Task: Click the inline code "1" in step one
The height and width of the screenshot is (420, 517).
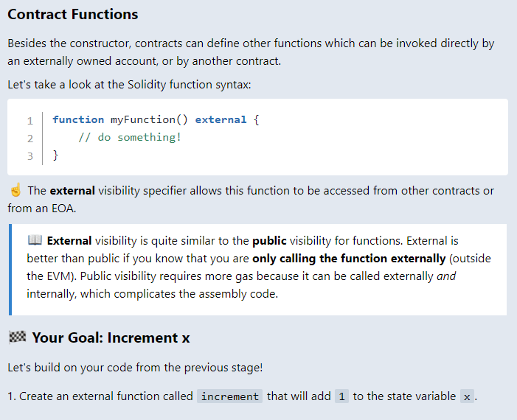Action: [341, 396]
